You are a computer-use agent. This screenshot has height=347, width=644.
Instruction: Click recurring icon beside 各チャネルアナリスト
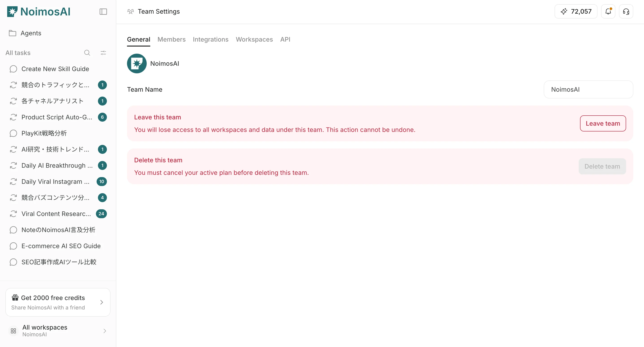tap(13, 101)
